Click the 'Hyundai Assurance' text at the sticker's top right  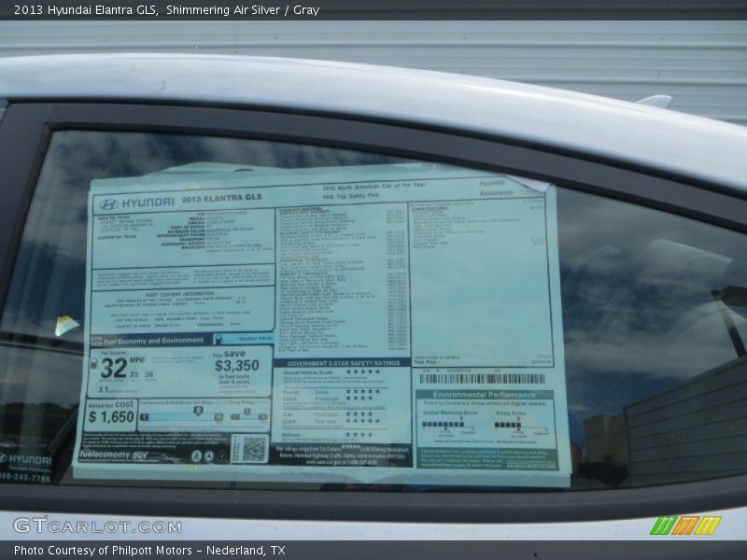[x=496, y=189]
